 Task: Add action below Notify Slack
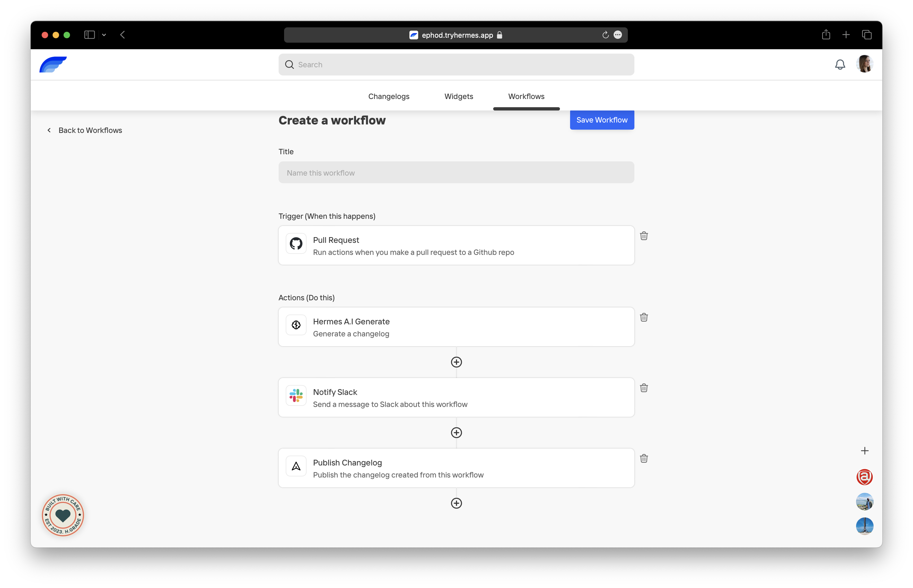[x=456, y=433]
